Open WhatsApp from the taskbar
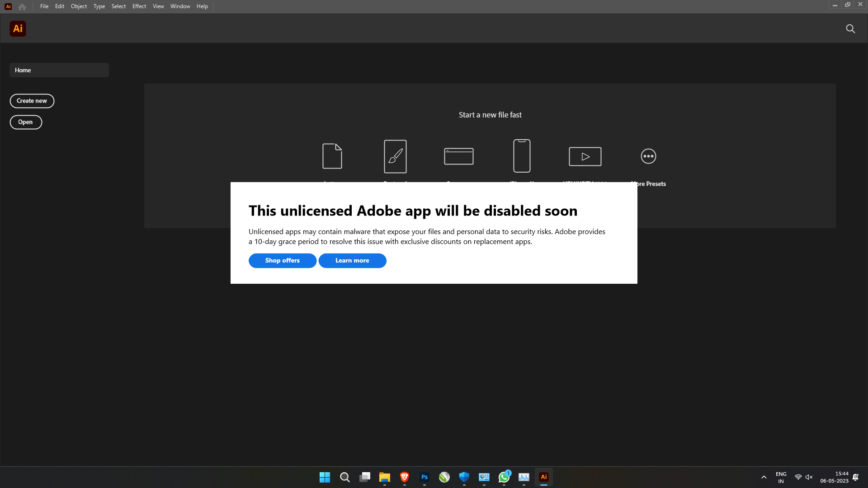 tap(504, 477)
